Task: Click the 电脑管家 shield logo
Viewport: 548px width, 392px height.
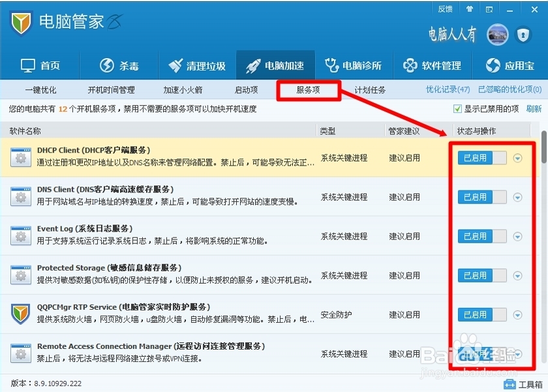Action: point(21,23)
